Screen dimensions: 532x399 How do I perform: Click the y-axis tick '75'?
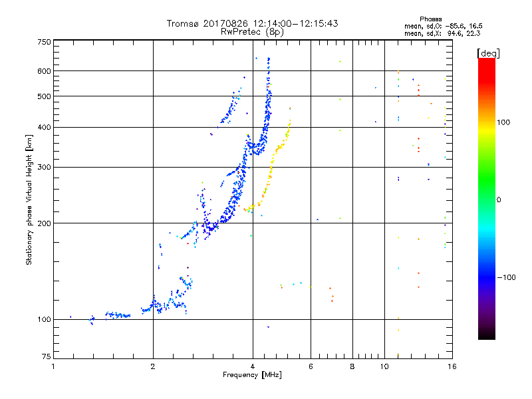click(47, 356)
